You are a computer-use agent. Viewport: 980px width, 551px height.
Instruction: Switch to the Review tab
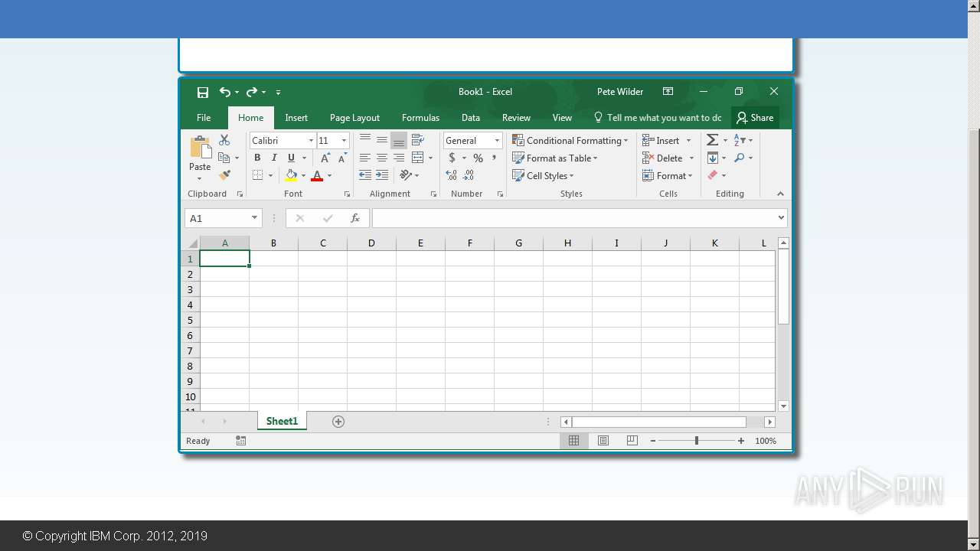(x=516, y=118)
